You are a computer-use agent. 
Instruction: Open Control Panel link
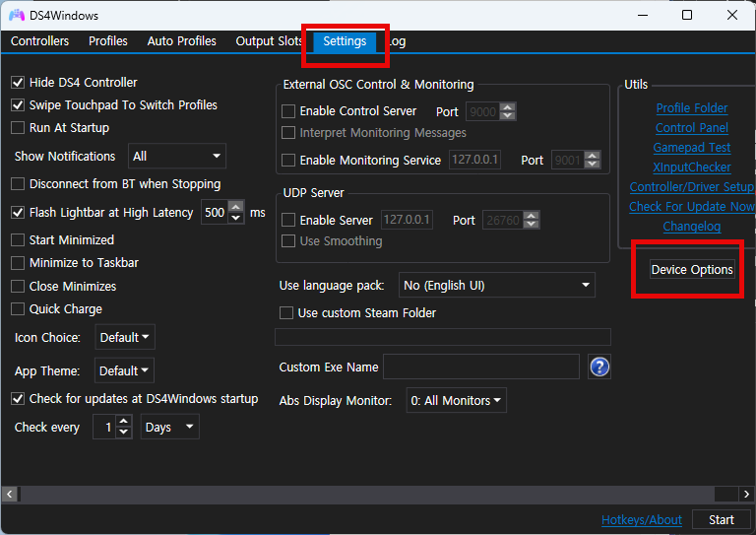point(692,128)
